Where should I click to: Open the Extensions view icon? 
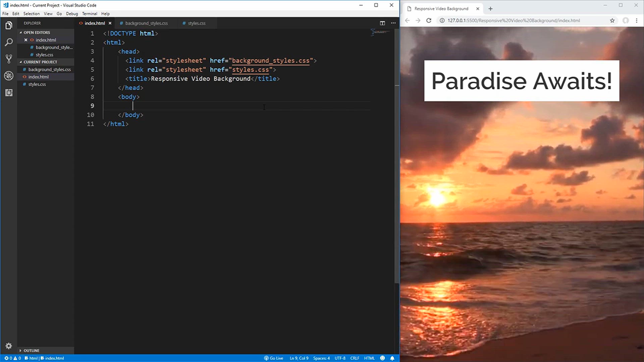point(9,93)
